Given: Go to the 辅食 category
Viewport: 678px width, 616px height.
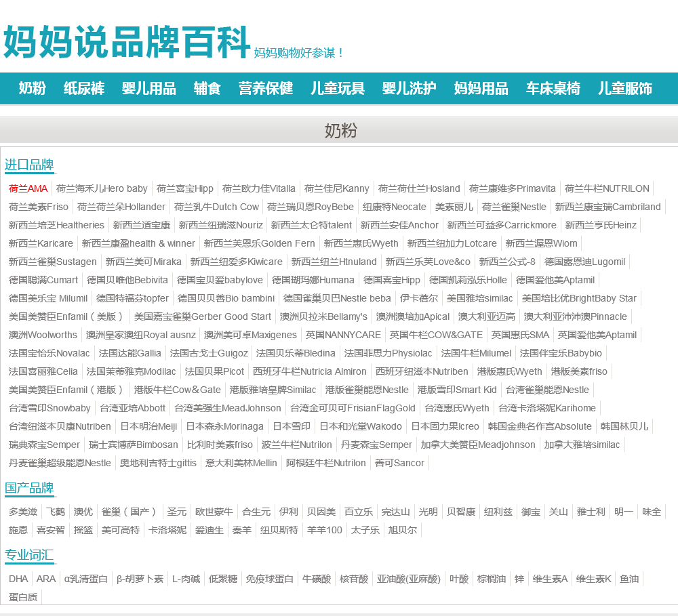Looking at the screenshot, I should coord(207,88).
